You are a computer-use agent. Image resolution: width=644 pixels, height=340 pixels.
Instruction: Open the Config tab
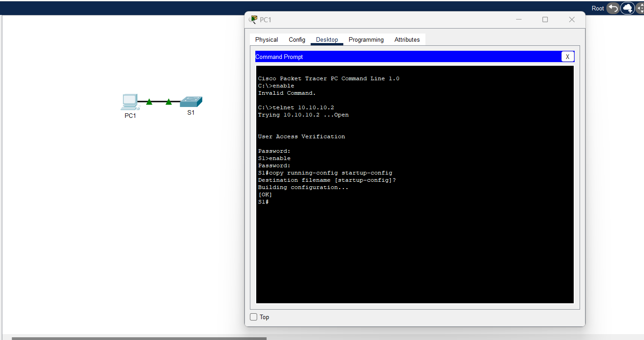pyautogui.click(x=297, y=39)
